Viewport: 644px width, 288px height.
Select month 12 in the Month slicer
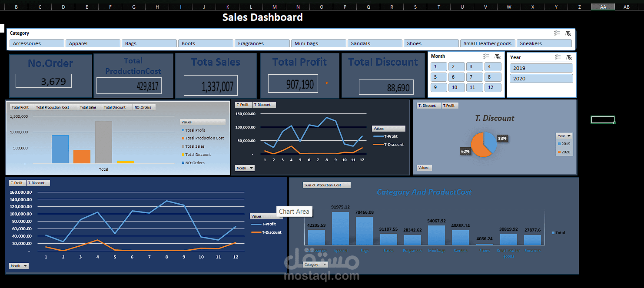pyautogui.click(x=492, y=87)
